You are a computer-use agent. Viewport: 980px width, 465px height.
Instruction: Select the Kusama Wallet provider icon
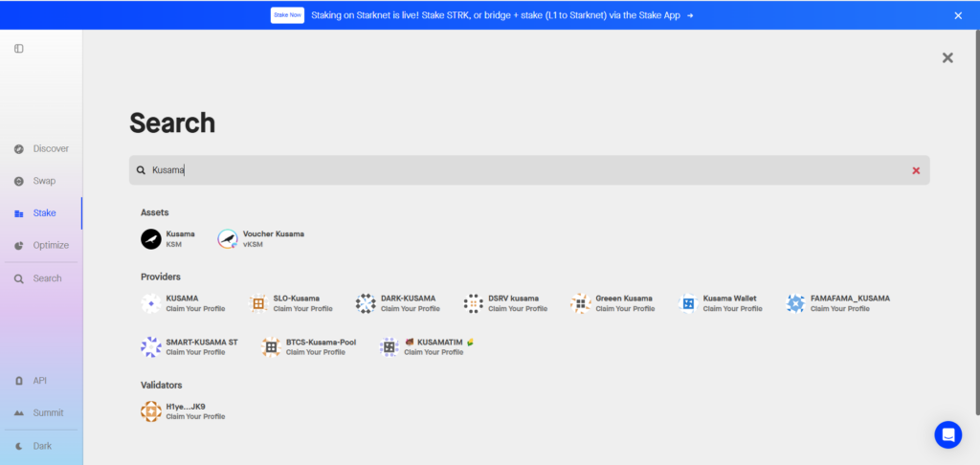coord(687,303)
